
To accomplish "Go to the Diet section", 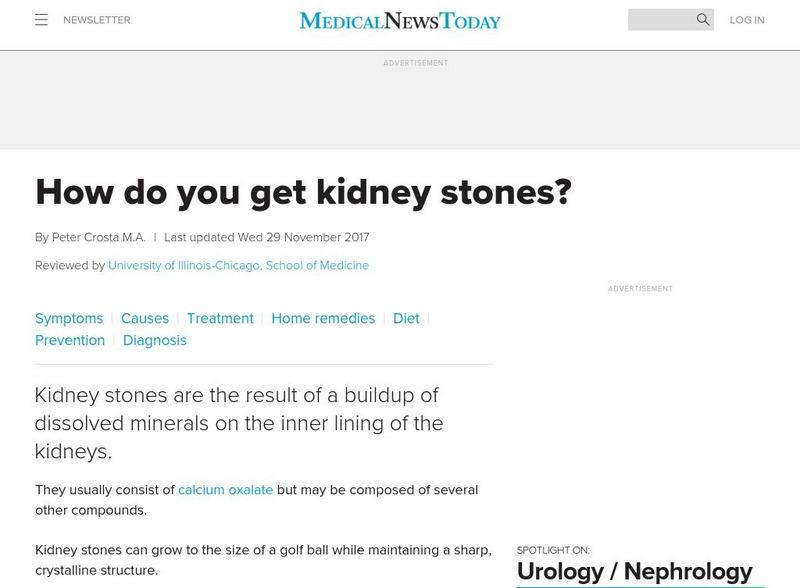I will 406,318.
